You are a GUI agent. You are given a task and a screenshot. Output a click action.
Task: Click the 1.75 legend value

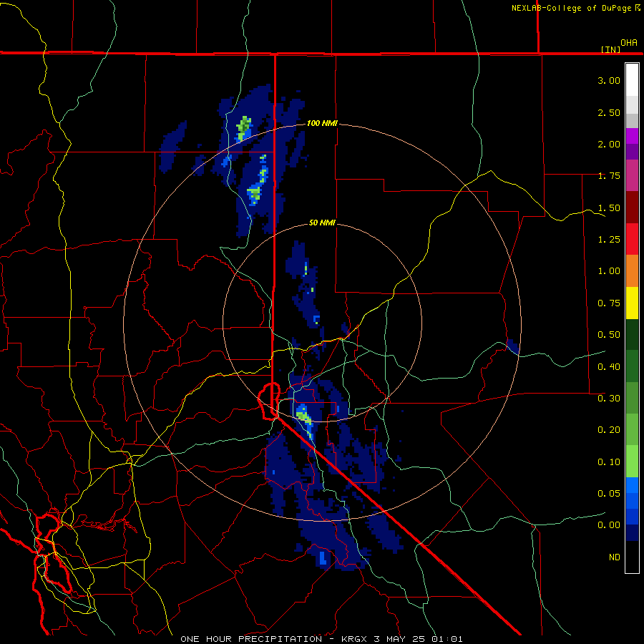coord(609,176)
